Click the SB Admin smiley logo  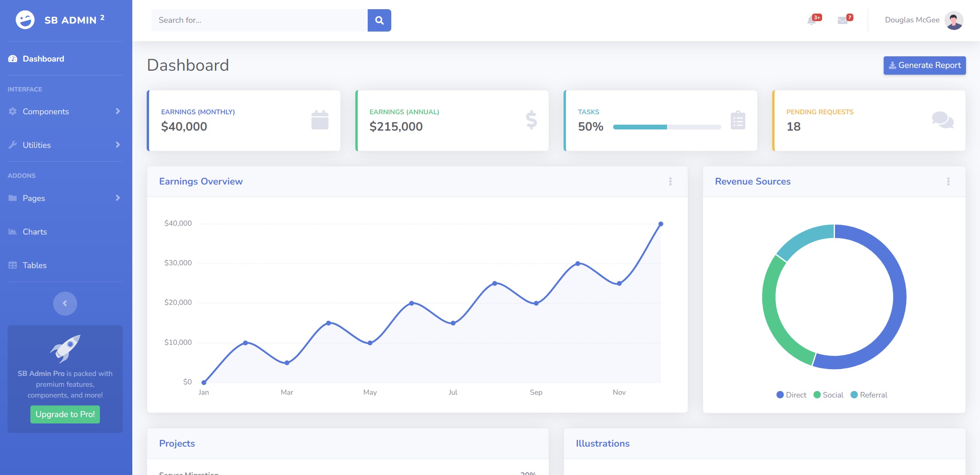coord(25,20)
